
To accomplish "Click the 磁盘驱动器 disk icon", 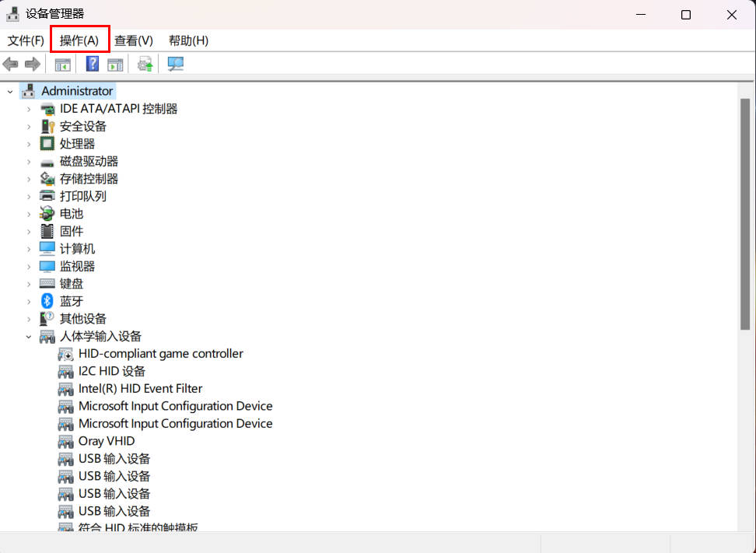I will [47, 163].
